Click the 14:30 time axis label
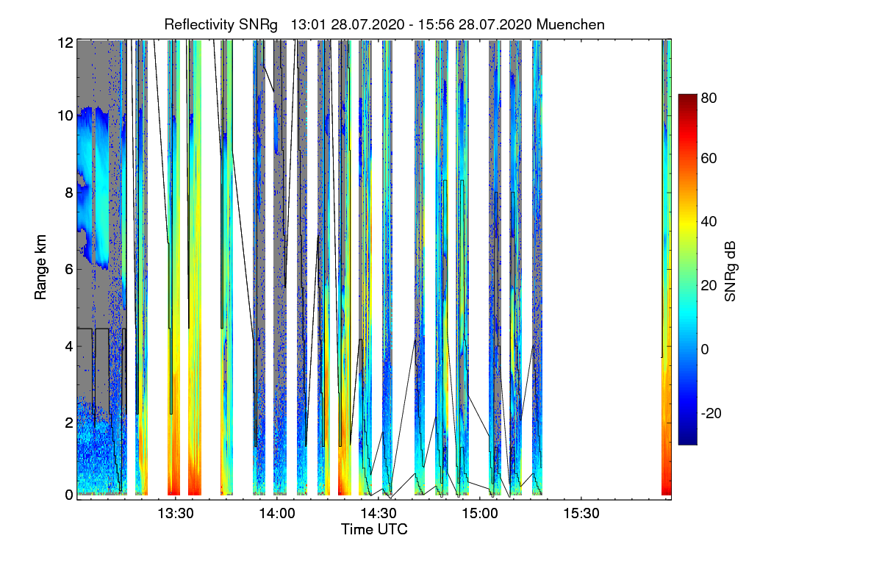This screenshot has width=882, height=588. coord(379,514)
